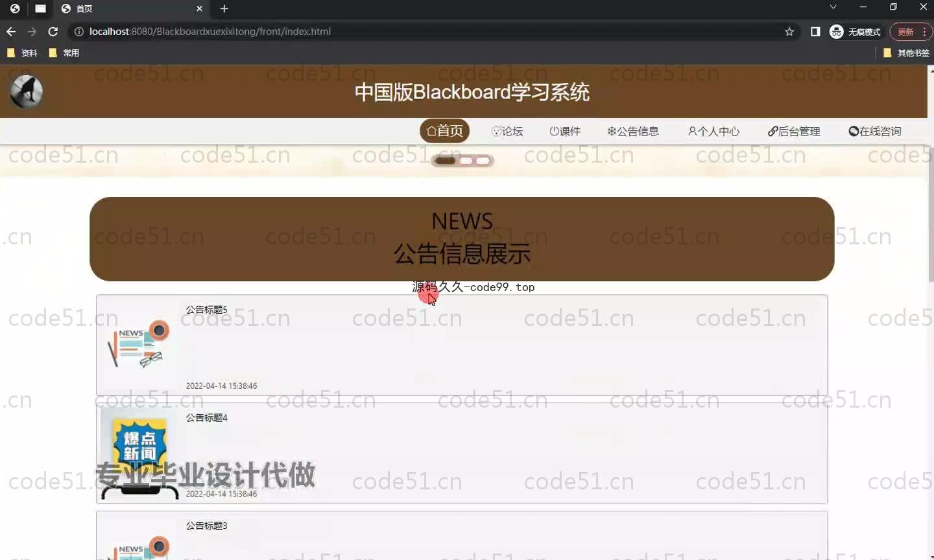Open the 后台管理 navigation item
Screen dimensions: 934x560
click(794, 131)
